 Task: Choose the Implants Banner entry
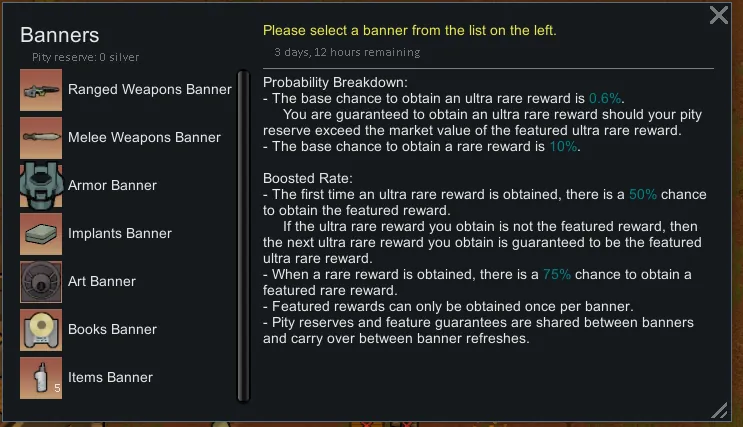tap(120, 234)
